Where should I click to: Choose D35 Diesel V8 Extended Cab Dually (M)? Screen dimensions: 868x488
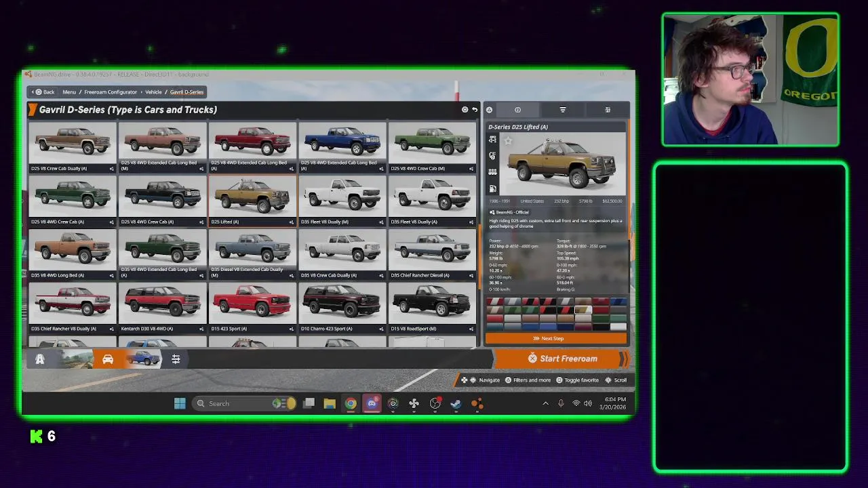(x=252, y=254)
